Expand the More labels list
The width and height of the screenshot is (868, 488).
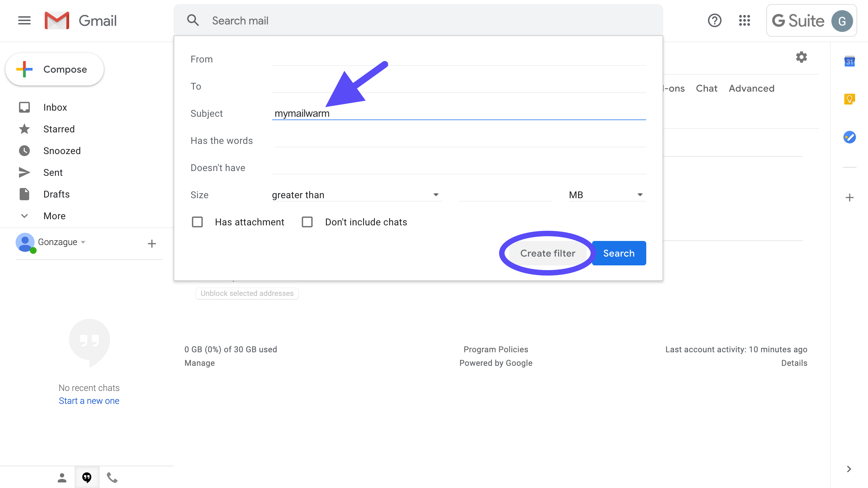tap(54, 216)
